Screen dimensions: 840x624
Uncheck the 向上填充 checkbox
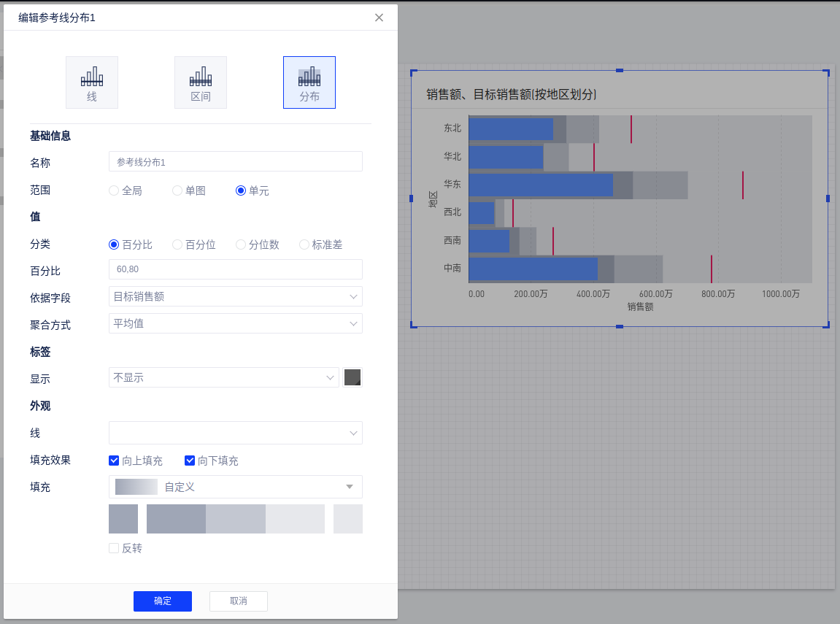tap(114, 461)
